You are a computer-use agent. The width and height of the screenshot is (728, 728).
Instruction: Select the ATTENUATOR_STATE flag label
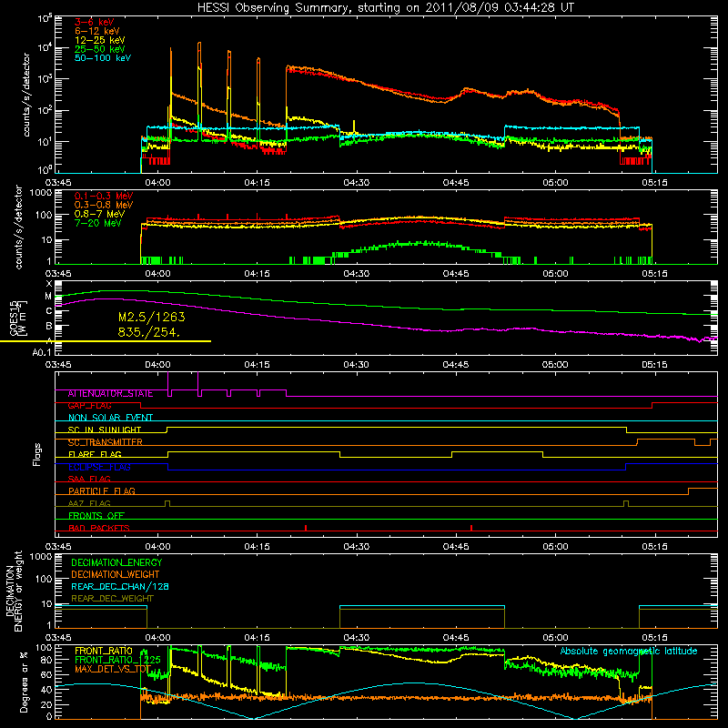[x=110, y=394]
